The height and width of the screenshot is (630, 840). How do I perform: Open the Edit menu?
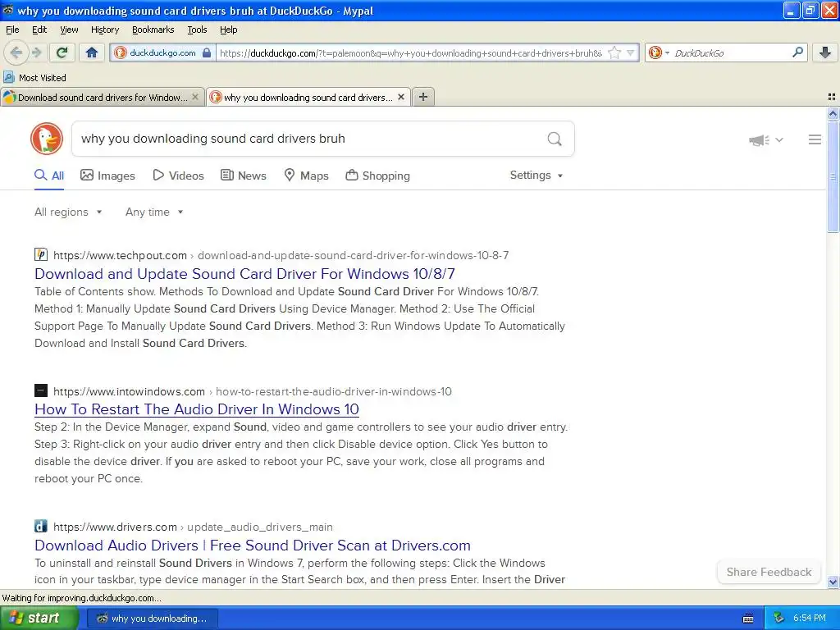[x=39, y=30]
